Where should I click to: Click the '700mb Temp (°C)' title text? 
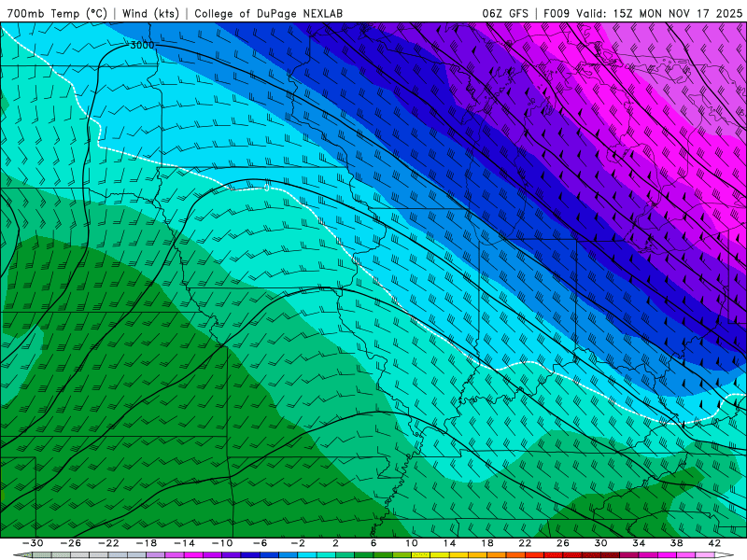57,14
